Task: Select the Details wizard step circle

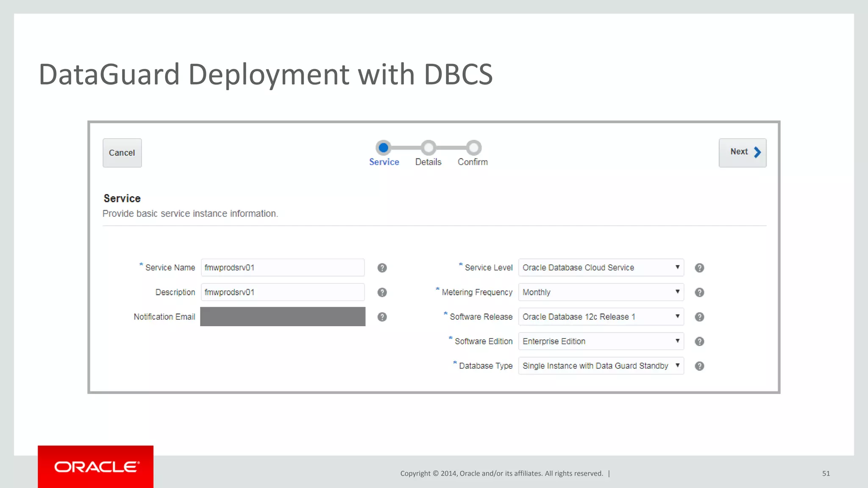Action: (x=428, y=148)
